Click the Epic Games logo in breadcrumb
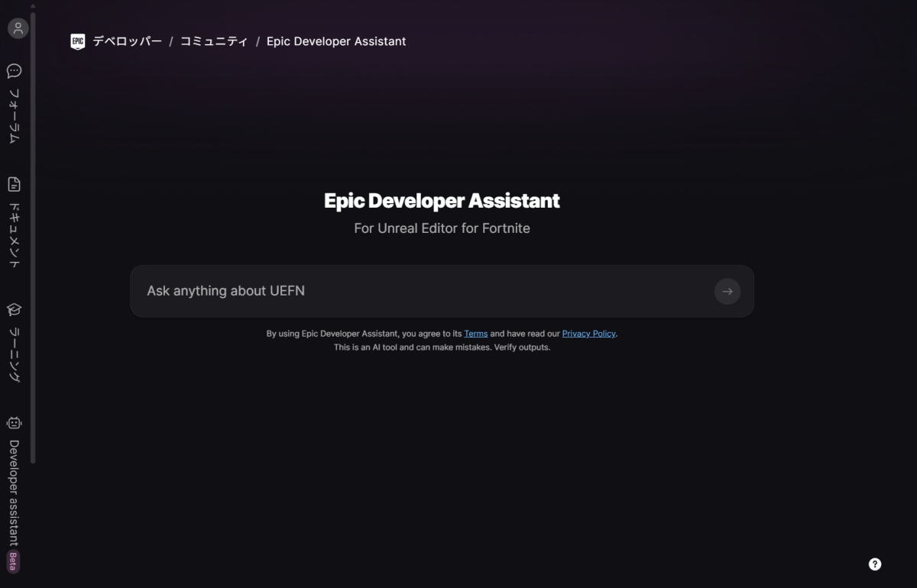This screenshot has height=588, width=917. point(77,41)
